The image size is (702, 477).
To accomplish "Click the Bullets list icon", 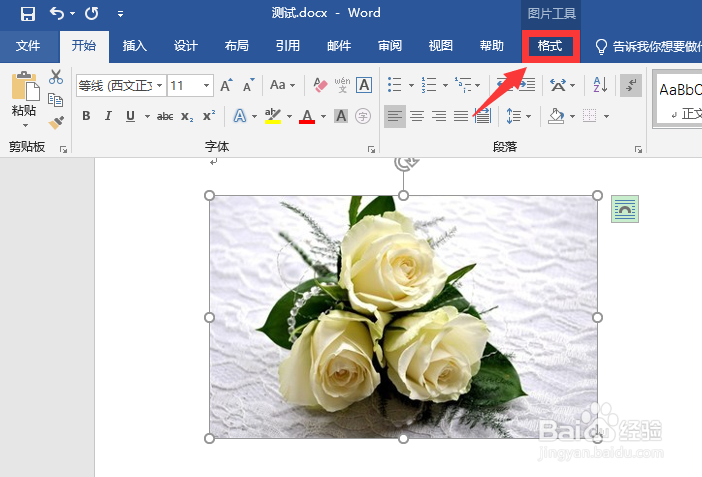I will pos(394,85).
